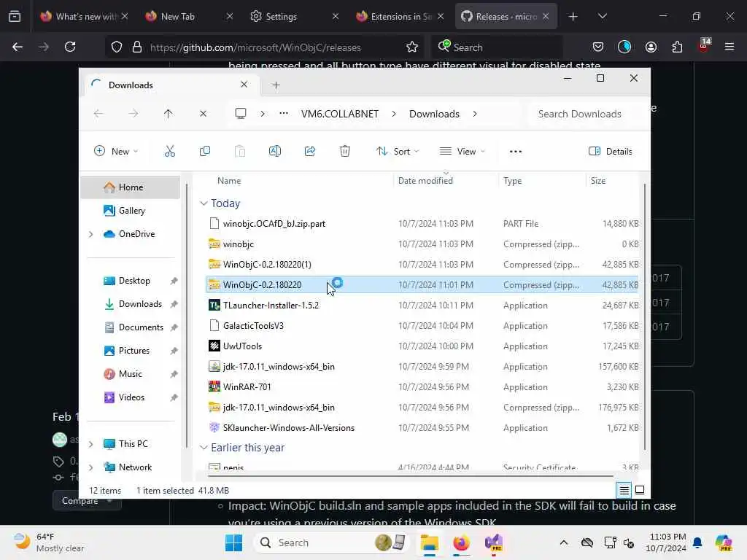Open the See more ellipsis menu
Viewport: 747px width, 560px height.
tap(516, 152)
